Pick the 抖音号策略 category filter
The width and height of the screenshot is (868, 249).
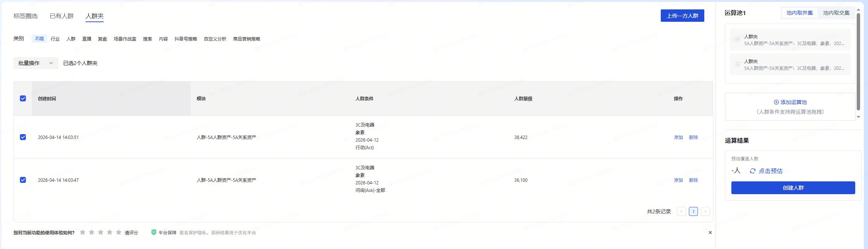coord(186,39)
